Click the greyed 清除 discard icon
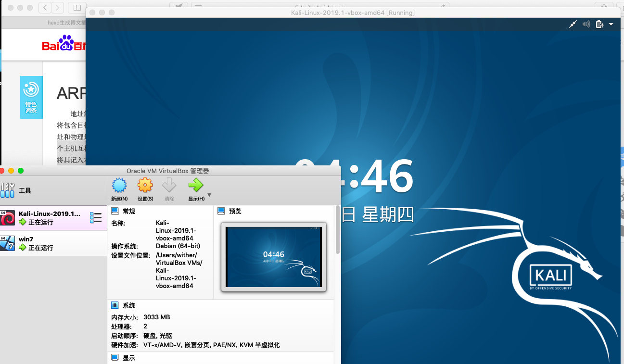Viewport: 624px width, 364px height. (x=169, y=186)
